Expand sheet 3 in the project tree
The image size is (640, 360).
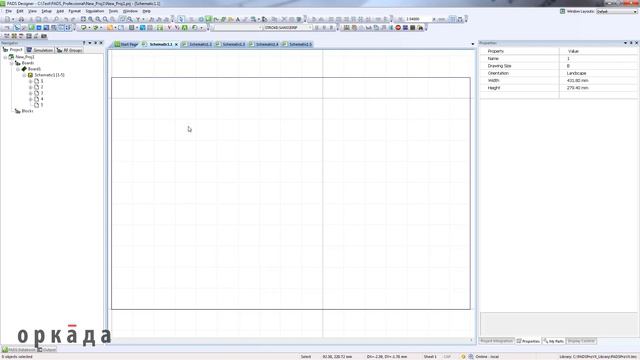click(x=30, y=93)
